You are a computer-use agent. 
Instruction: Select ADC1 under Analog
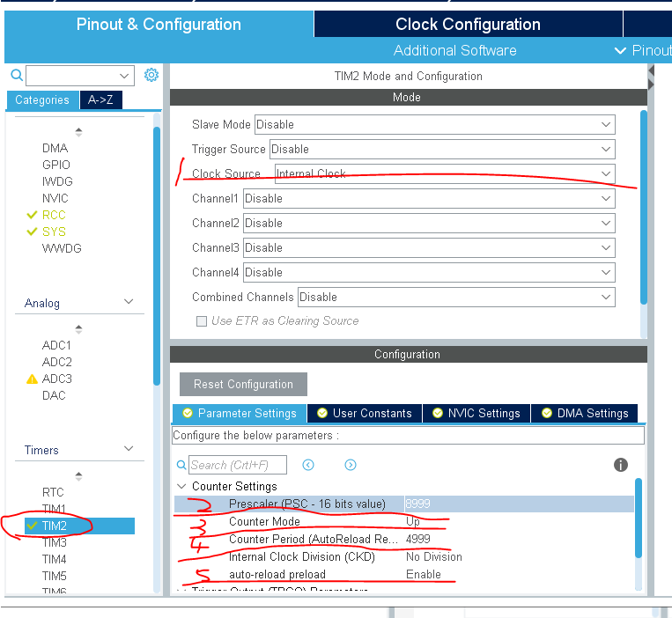click(x=56, y=345)
